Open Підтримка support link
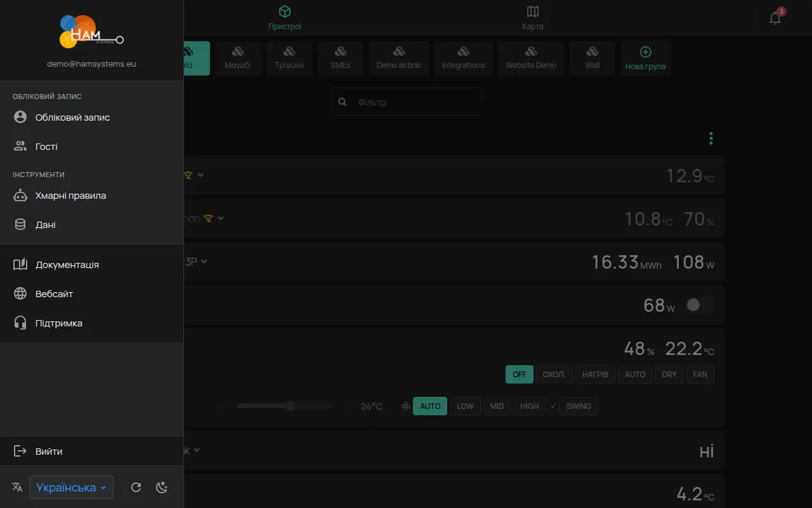Viewport: 812px width, 508px height. click(x=91, y=323)
